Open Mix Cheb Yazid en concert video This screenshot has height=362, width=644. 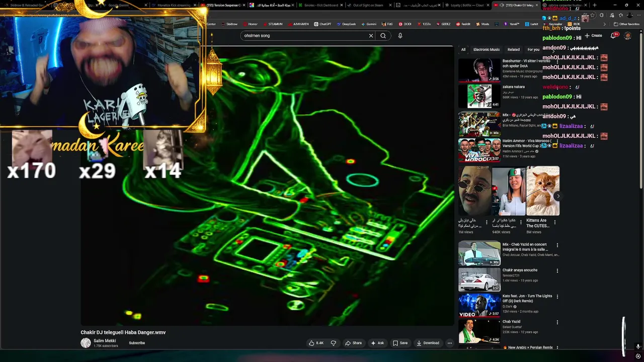pyautogui.click(x=479, y=253)
